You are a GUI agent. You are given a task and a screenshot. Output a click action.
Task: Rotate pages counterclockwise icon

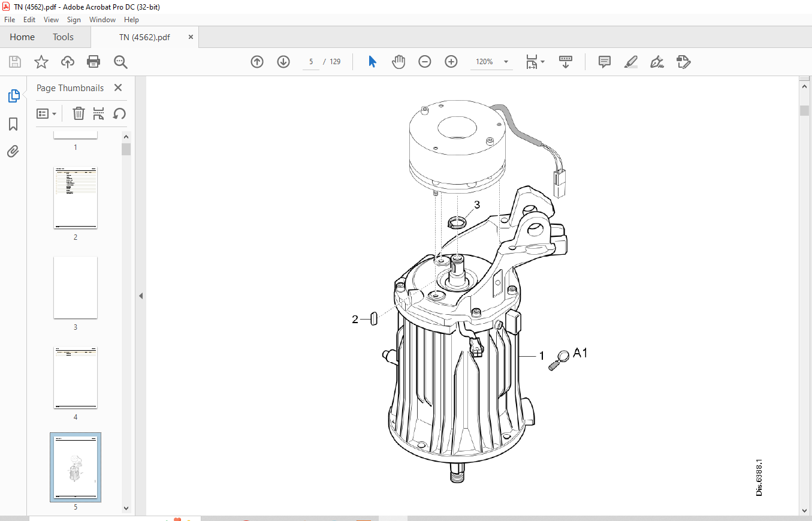click(x=119, y=113)
